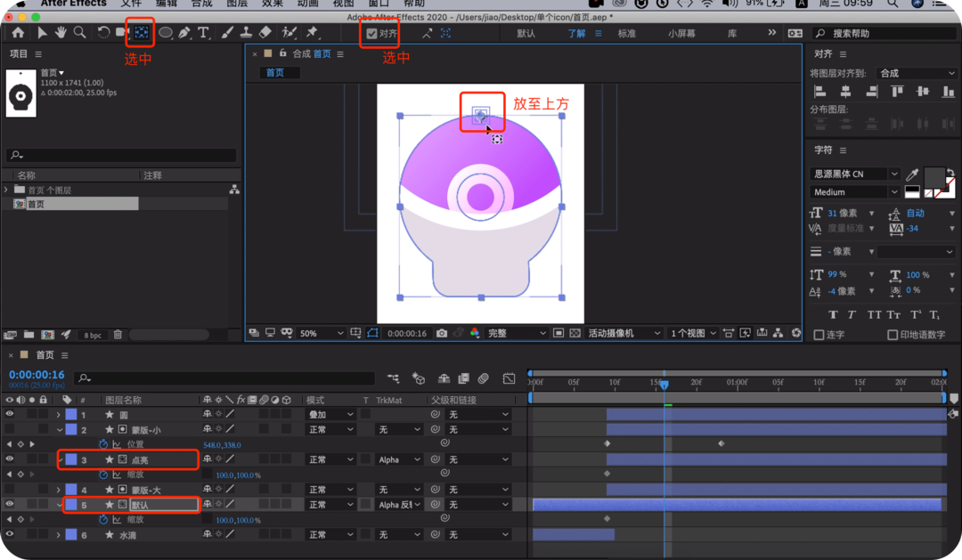The height and width of the screenshot is (560, 962).
Task: Select the Puppet Pin tool
Action: pos(312,33)
